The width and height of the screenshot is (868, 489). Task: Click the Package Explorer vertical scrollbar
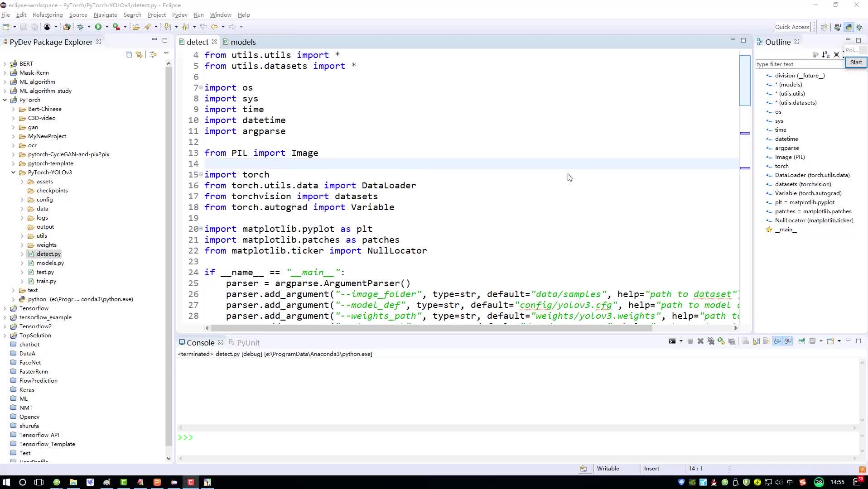(x=169, y=256)
